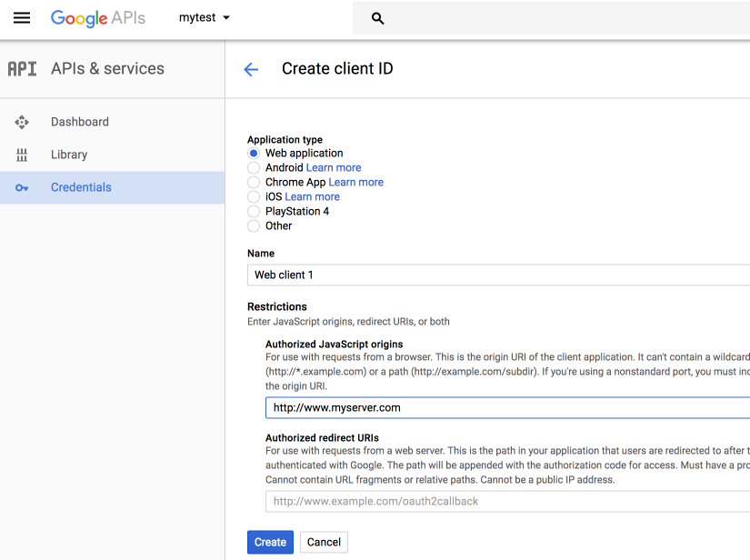This screenshot has width=750, height=560.
Task: Open Learn more link for Android
Action: [334, 168]
